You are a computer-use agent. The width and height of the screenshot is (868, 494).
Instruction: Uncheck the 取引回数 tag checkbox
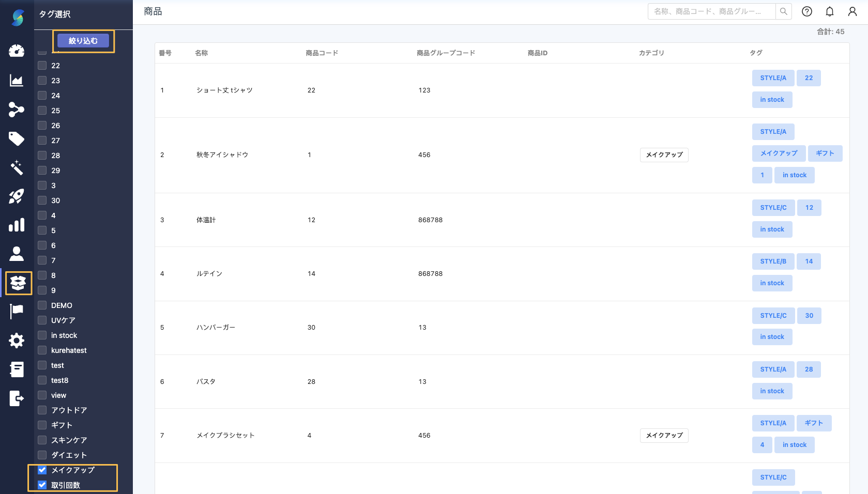coord(42,485)
